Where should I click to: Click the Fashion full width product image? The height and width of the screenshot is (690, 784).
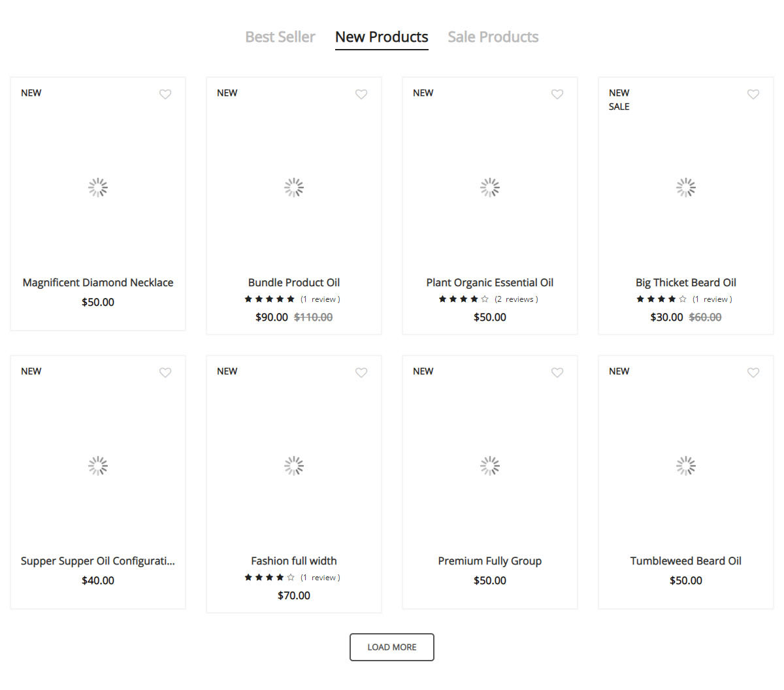[x=294, y=466]
